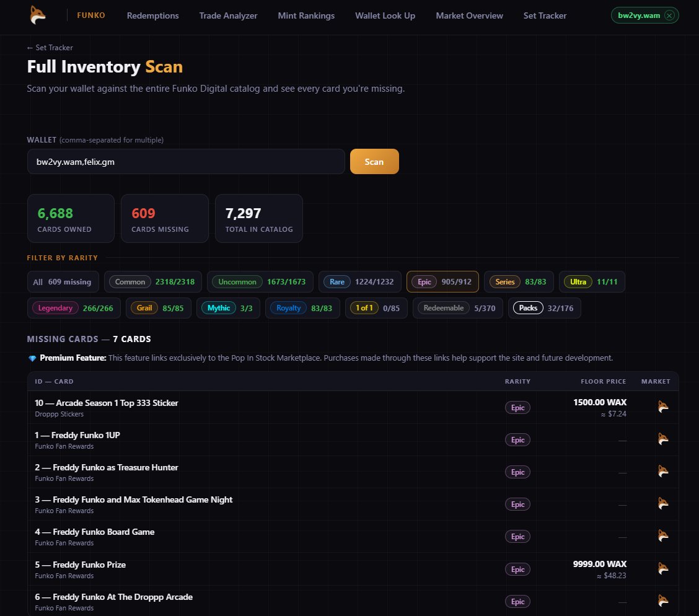This screenshot has height=616, width=699.
Task: Click the ≈ $48.23 price value
Action: [x=612, y=576]
